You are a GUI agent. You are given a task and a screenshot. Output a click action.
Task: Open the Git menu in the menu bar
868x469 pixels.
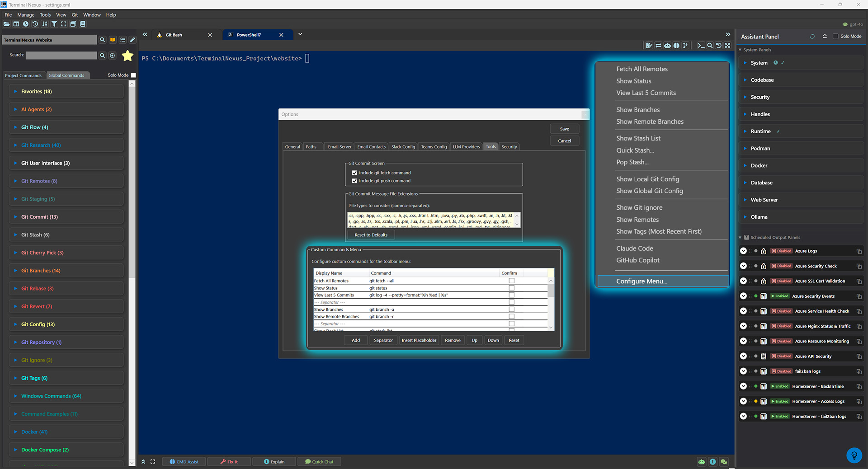tap(75, 14)
